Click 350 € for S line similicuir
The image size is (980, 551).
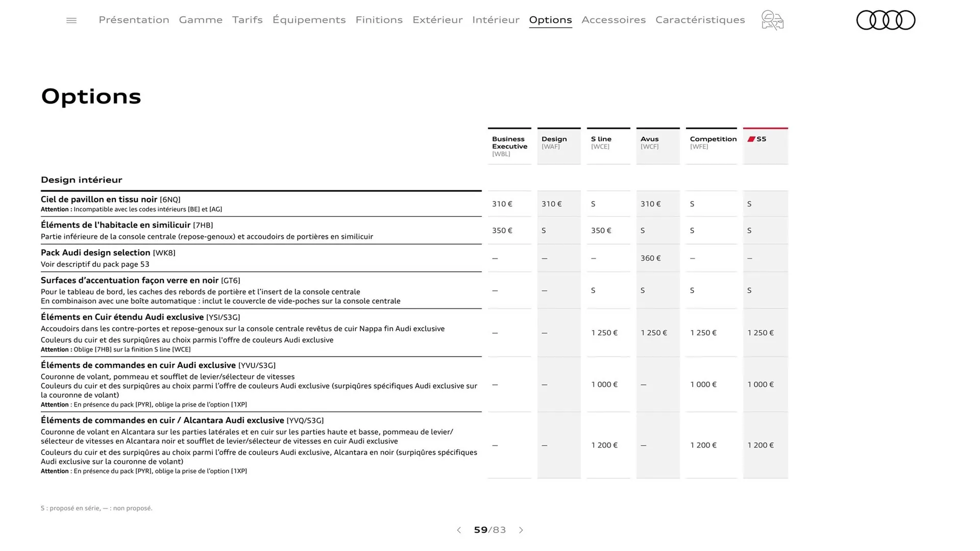pos(601,230)
